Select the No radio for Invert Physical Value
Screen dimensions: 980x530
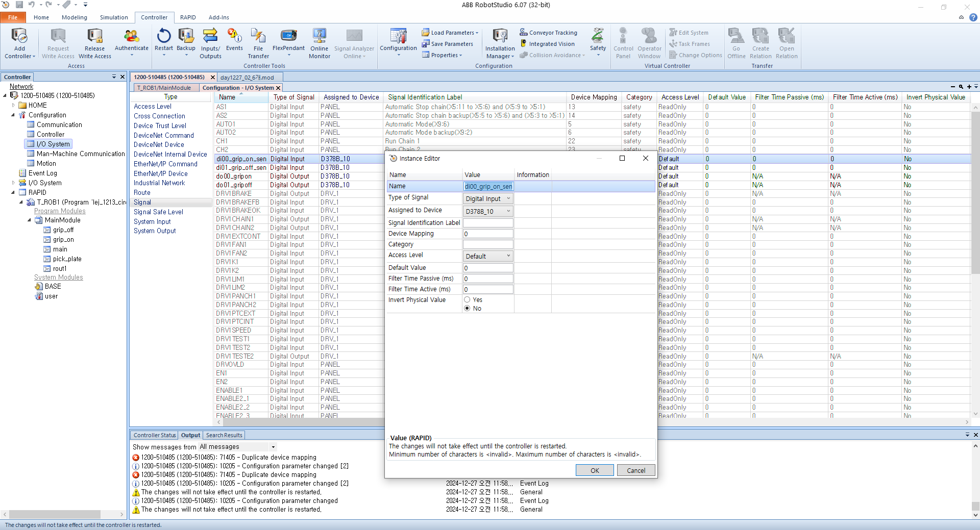[x=467, y=309]
